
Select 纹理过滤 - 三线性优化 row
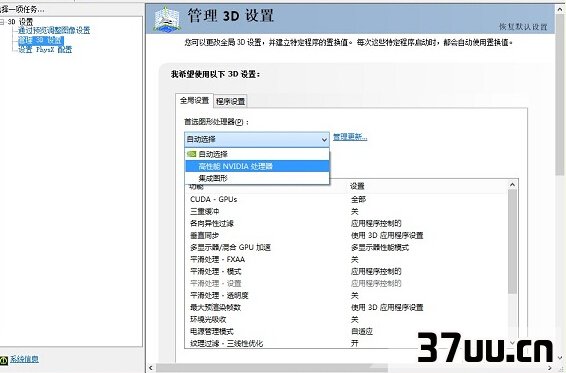(x=347, y=343)
